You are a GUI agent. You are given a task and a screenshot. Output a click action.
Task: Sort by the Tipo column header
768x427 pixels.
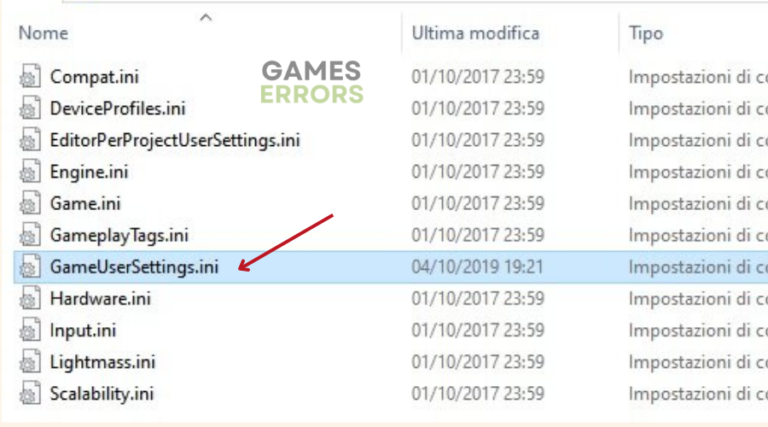[646, 33]
